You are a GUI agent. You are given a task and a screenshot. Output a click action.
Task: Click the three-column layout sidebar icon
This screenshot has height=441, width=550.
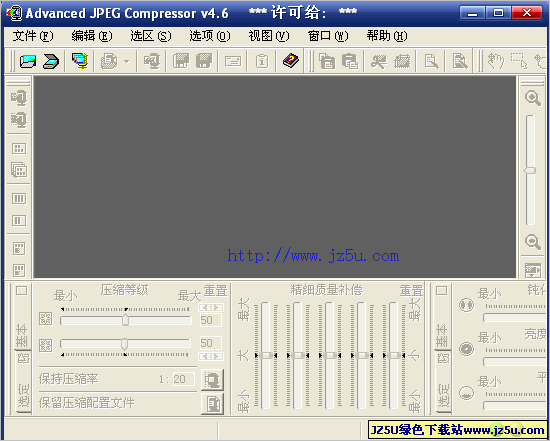click(19, 199)
